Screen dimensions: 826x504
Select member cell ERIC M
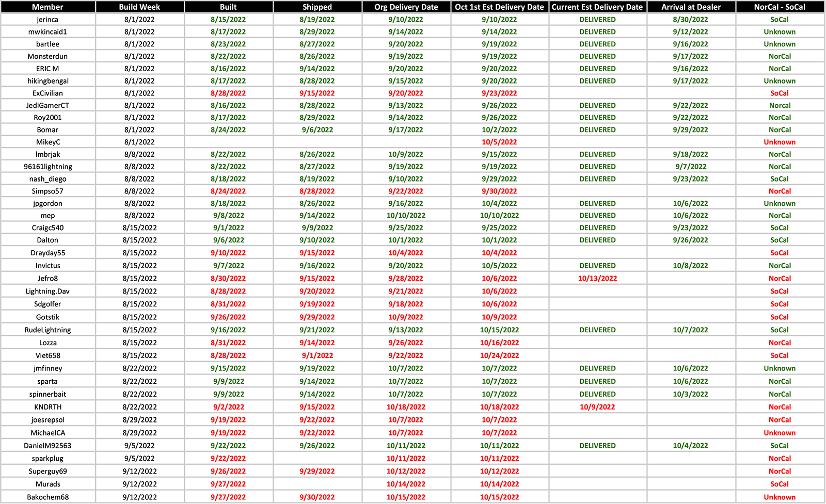pyautogui.click(x=48, y=69)
